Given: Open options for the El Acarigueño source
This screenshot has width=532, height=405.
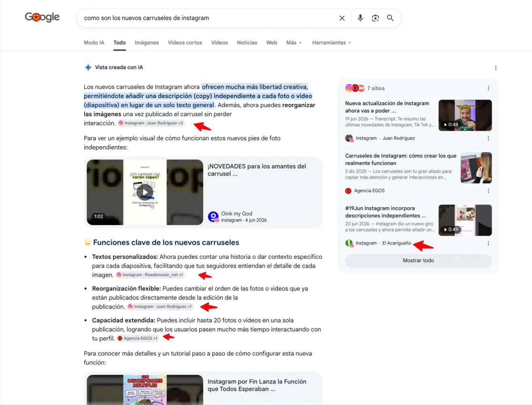Looking at the screenshot, I should [x=488, y=243].
